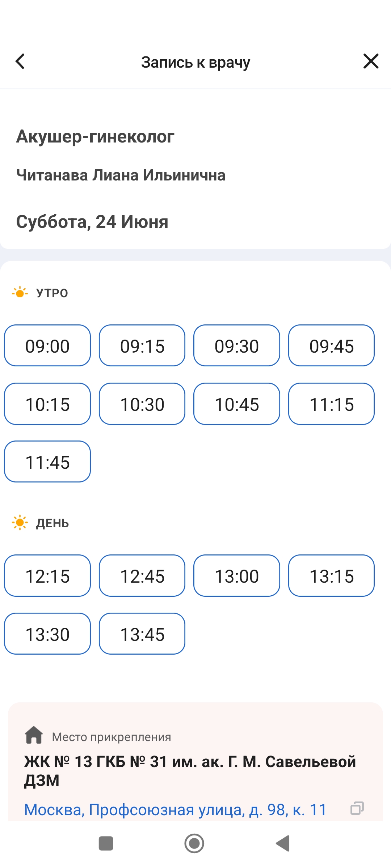Select the 09:00 morning time slot
This screenshot has height=868, width=391.
[x=47, y=346]
